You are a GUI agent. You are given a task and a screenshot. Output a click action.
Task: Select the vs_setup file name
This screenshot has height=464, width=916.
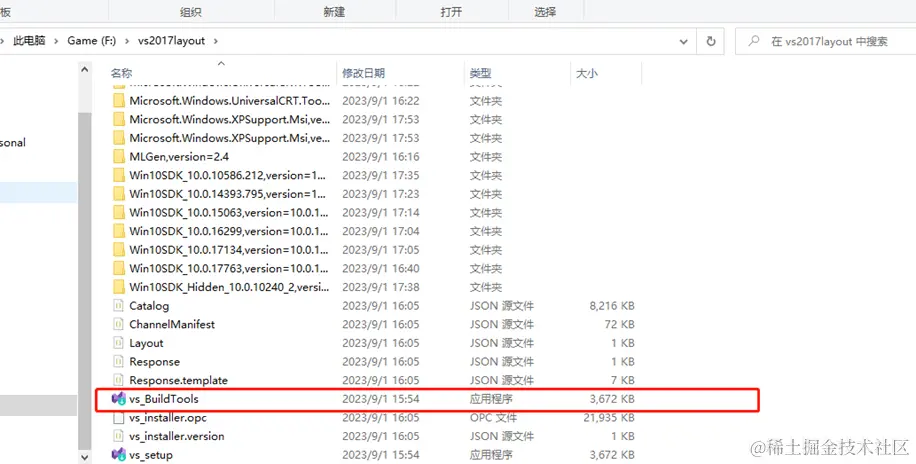pos(151,455)
